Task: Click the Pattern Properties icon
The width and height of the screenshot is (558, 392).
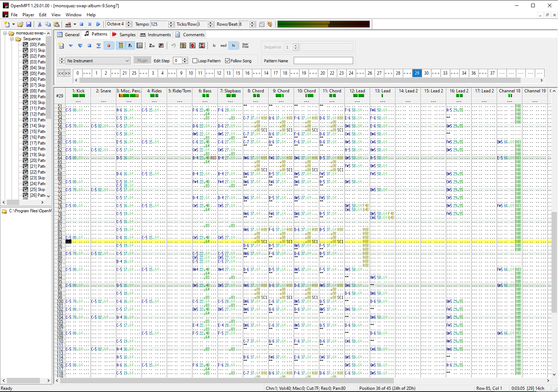Action: tap(140, 46)
